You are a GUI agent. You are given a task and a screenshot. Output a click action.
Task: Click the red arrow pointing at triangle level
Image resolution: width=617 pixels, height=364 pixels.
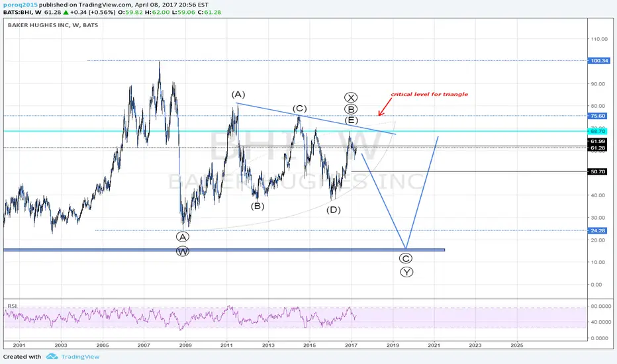[x=385, y=107]
